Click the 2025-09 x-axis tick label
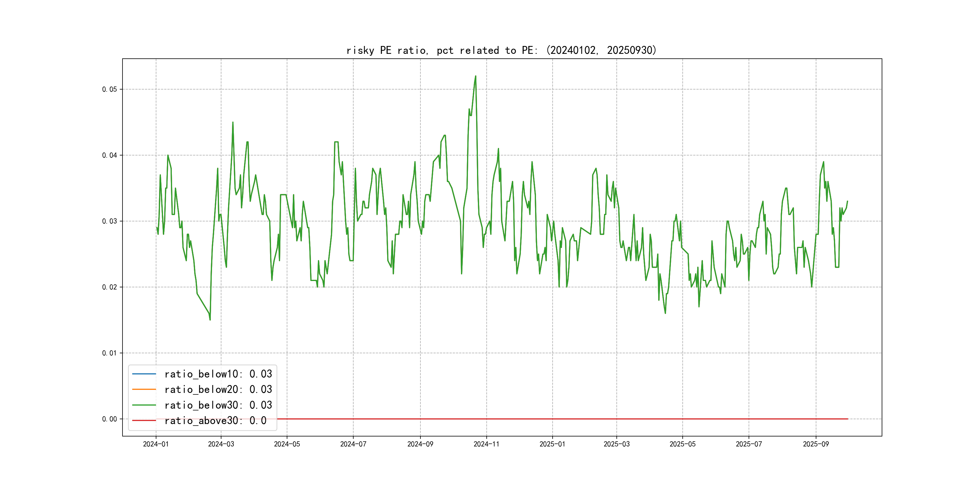This screenshot has width=980, height=490. click(x=816, y=444)
